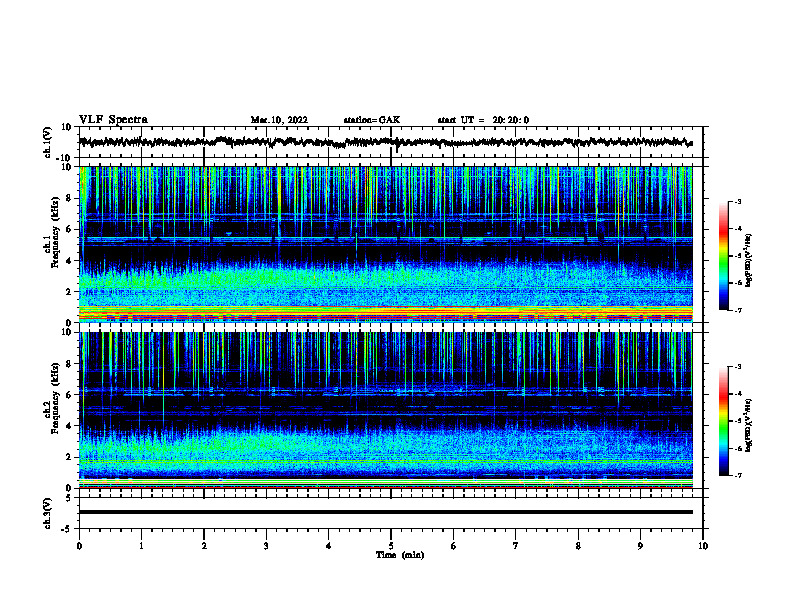
Task: Click the date text "Mar.10, 2022"
Action: (x=279, y=120)
